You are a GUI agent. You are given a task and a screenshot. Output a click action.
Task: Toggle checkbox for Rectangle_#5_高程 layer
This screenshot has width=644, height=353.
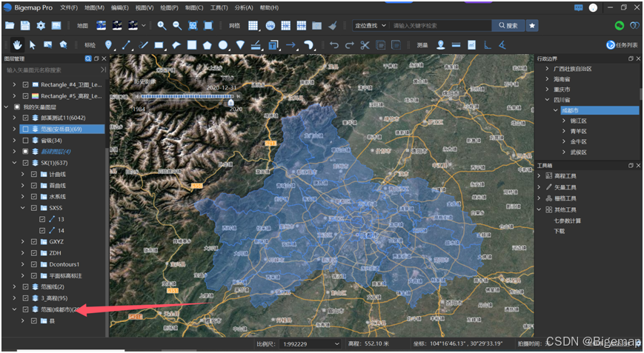pyautogui.click(x=25, y=96)
